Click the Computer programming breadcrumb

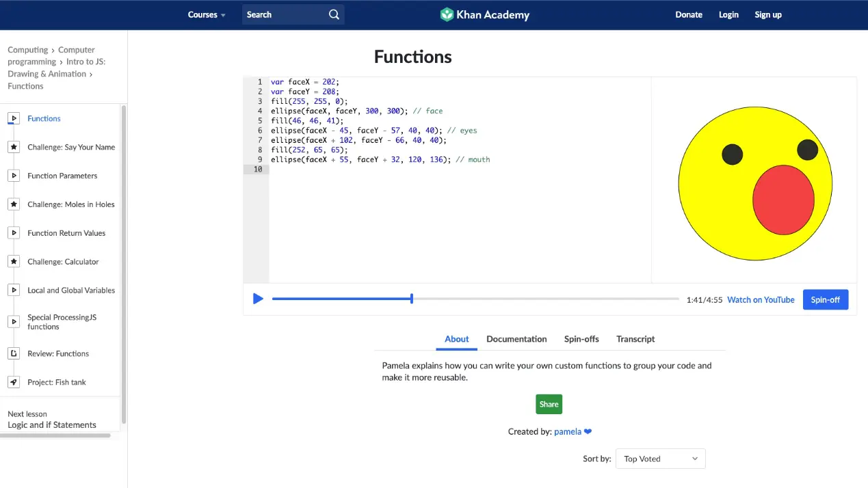(51, 56)
